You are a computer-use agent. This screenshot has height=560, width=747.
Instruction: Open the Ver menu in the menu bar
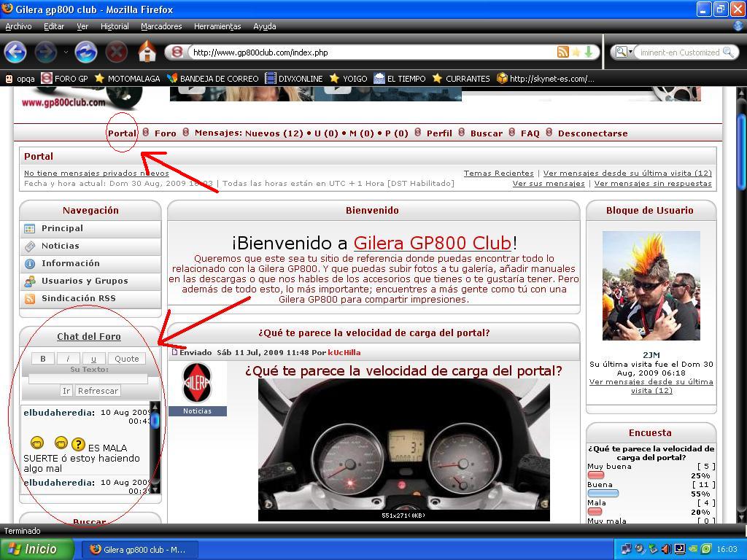[82, 27]
